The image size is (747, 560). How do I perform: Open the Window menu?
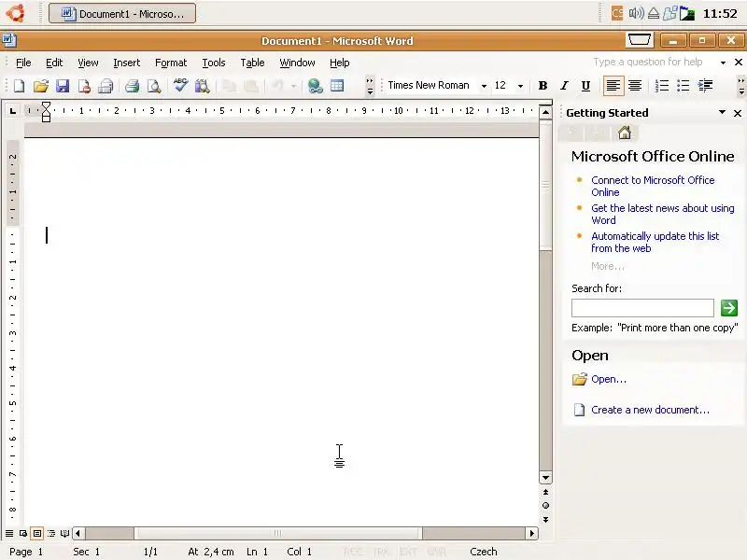tap(297, 63)
